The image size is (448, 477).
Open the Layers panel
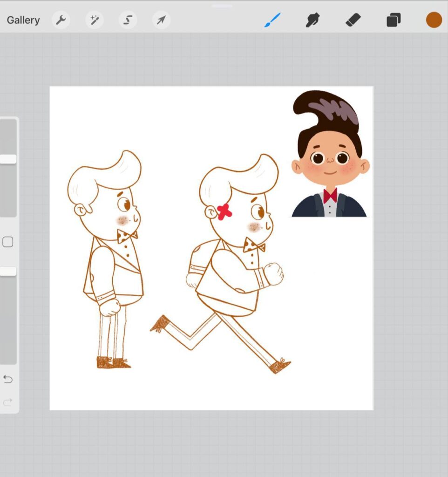(393, 20)
